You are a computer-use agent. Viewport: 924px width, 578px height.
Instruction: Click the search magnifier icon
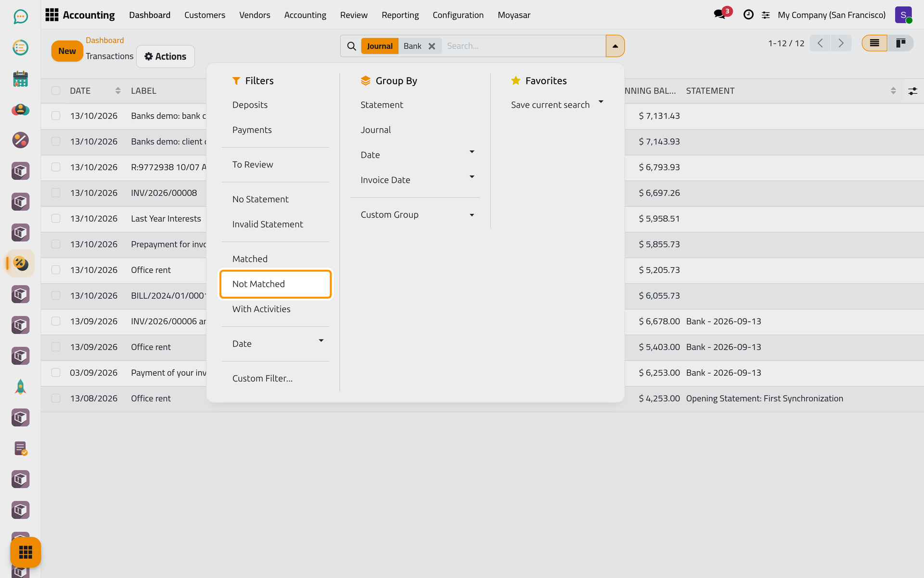pos(352,46)
